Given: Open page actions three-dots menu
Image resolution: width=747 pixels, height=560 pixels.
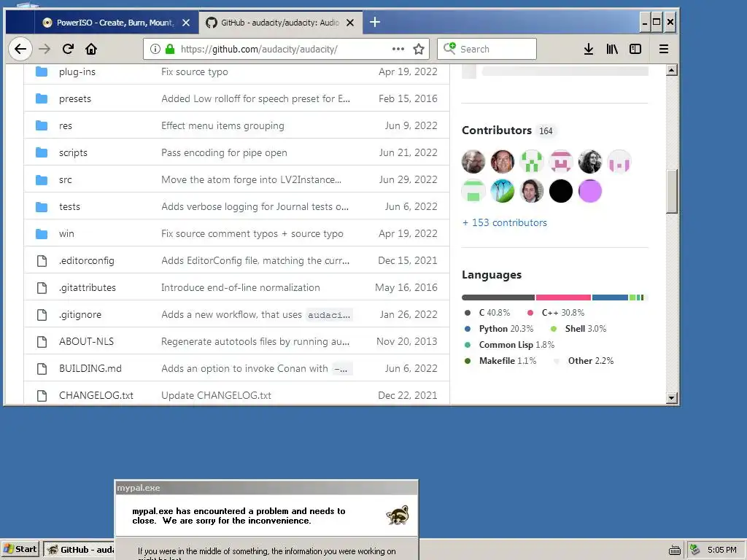Looking at the screenshot, I should (x=398, y=49).
